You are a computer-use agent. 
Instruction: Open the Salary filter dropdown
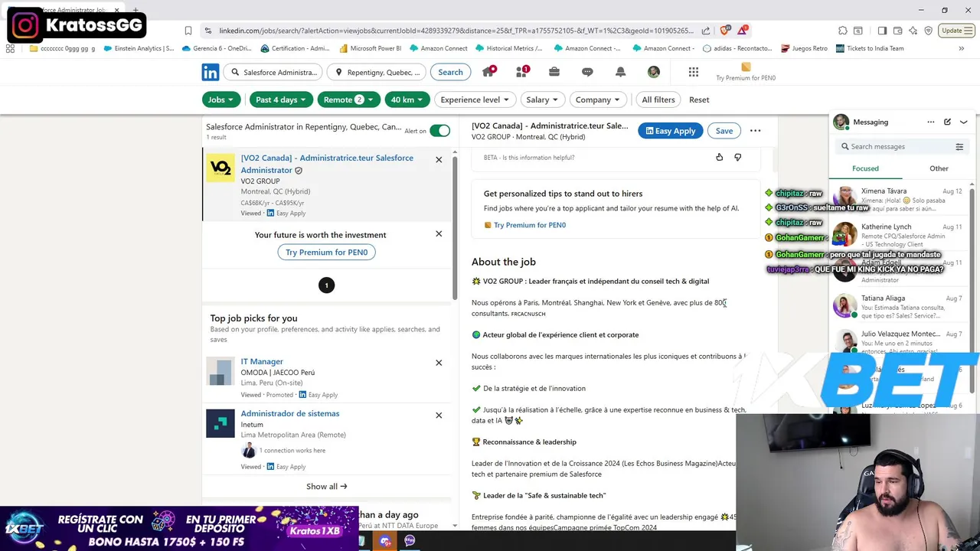543,99
